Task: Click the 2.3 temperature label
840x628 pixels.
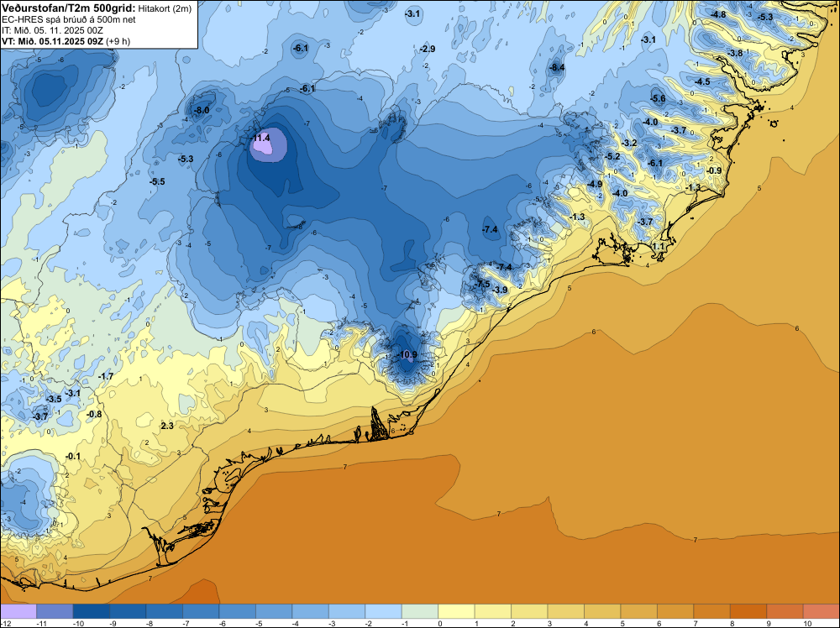Action: [167, 427]
